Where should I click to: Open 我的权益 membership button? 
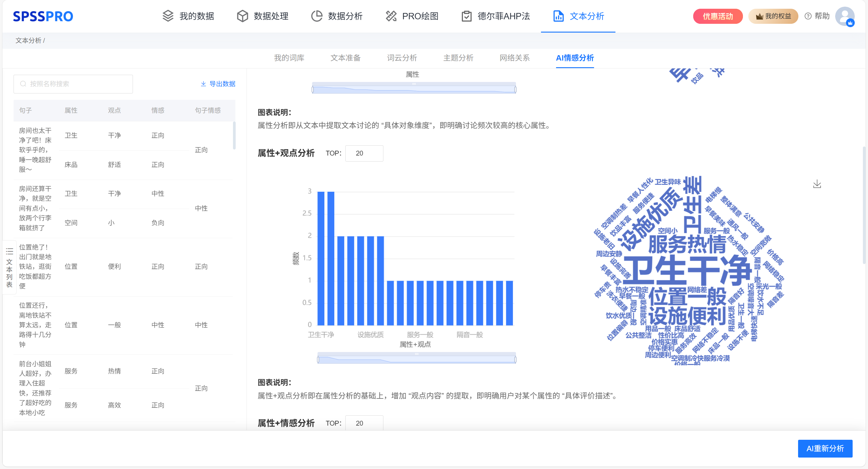[773, 16]
